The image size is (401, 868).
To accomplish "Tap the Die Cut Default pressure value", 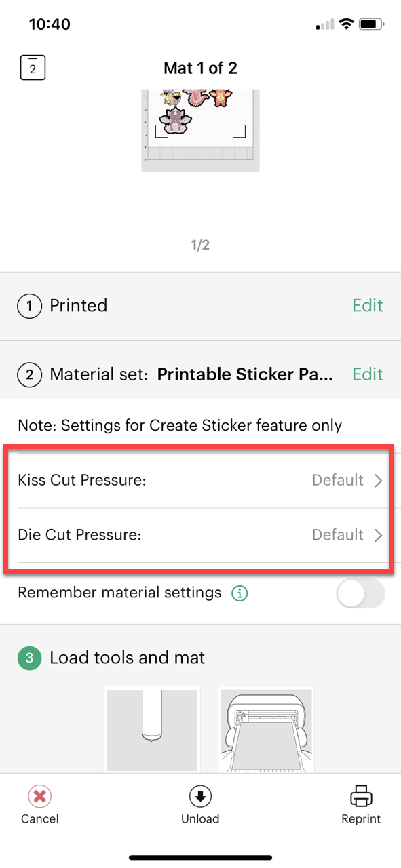I will [x=338, y=535].
